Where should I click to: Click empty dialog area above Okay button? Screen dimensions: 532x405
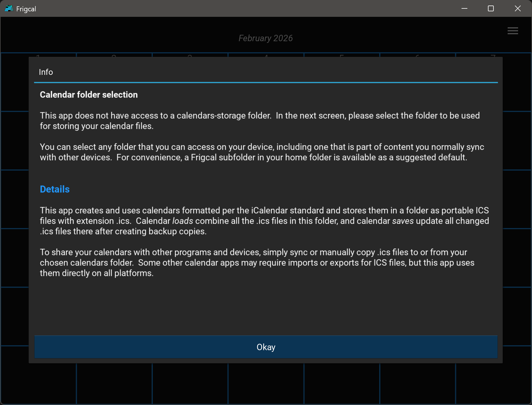(266, 308)
